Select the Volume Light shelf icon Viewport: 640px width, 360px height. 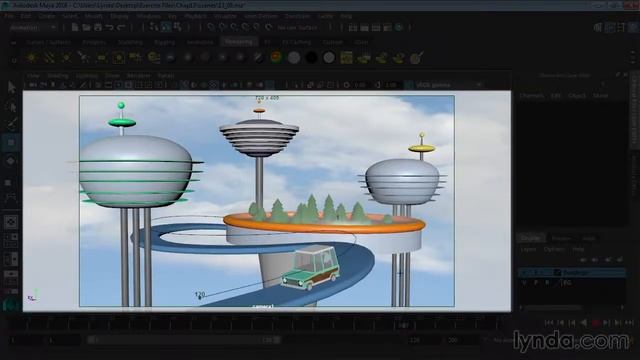point(118,58)
